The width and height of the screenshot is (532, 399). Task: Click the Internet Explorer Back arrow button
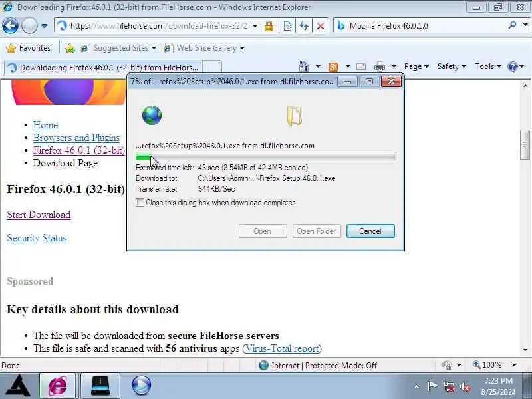point(10,25)
